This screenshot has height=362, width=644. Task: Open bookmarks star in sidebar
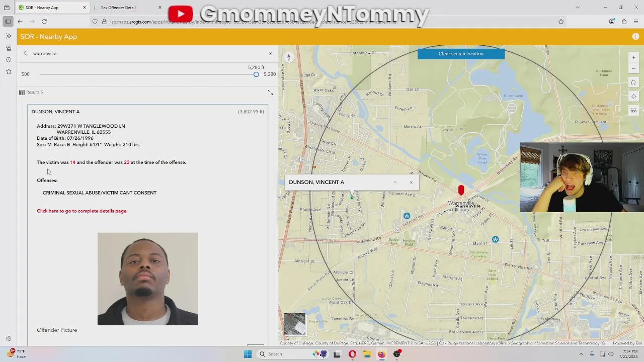click(x=9, y=72)
